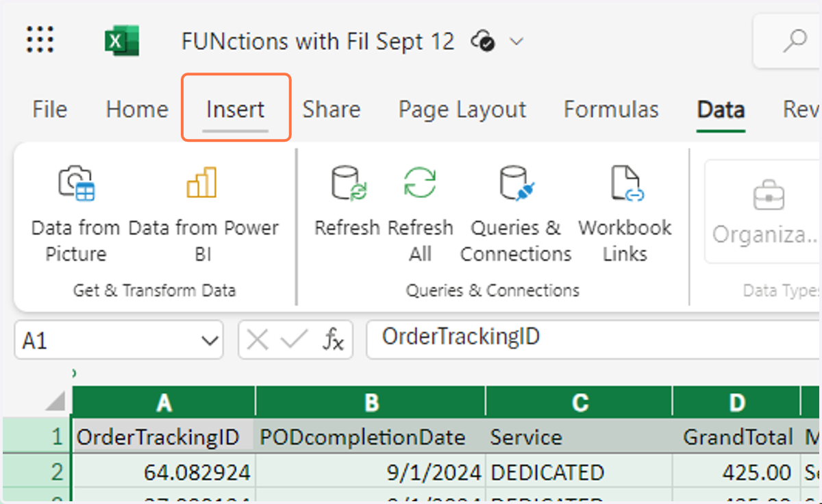Open Queries & Connections pane

pos(516,214)
